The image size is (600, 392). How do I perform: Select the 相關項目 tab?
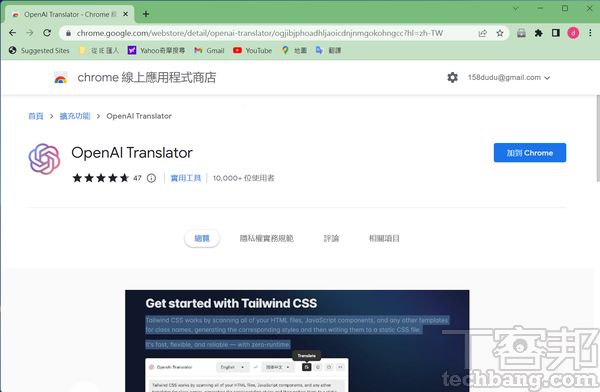[x=384, y=238]
